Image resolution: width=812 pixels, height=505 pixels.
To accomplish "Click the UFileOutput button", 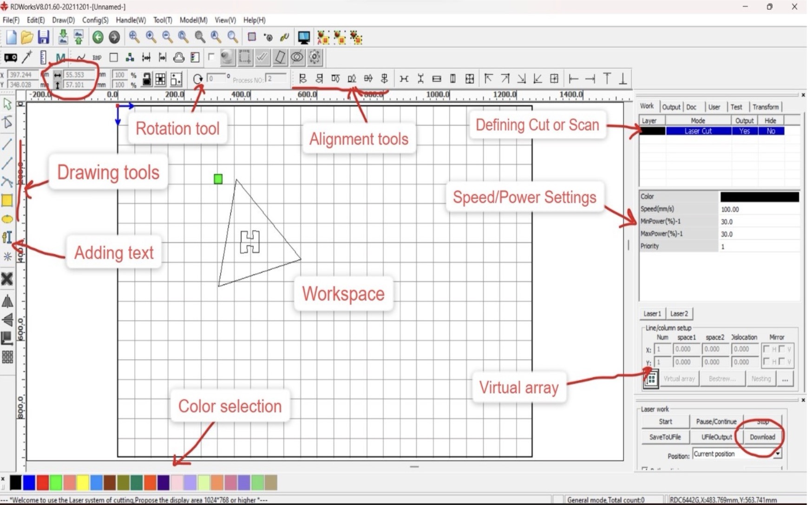I will (x=716, y=437).
